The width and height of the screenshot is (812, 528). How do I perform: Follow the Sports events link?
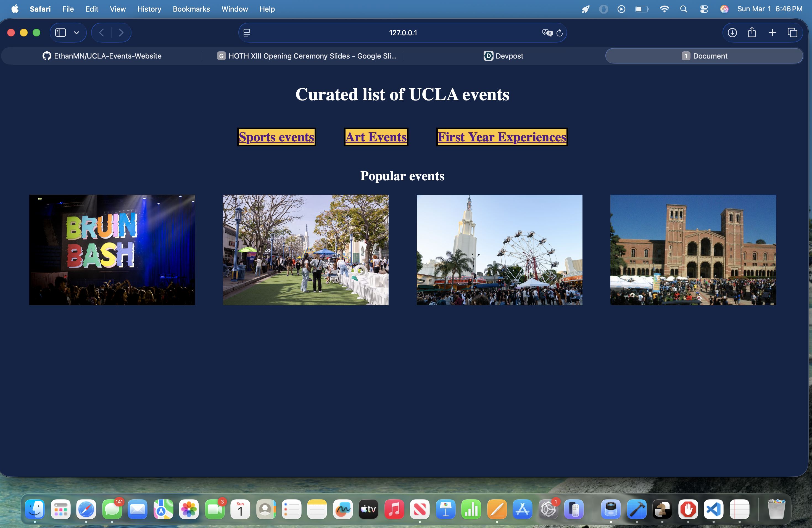click(x=276, y=137)
